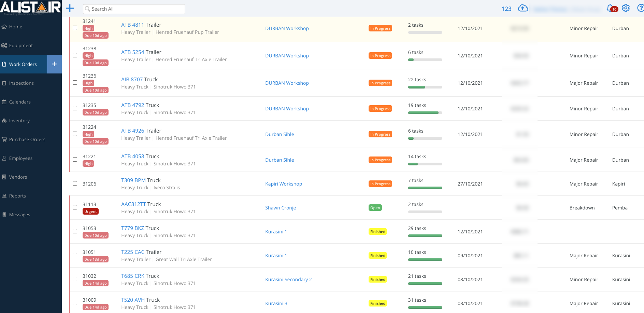The width and height of the screenshot is (644, 313).
Task: Add new work order via sidebar plus
Action: 54,64
